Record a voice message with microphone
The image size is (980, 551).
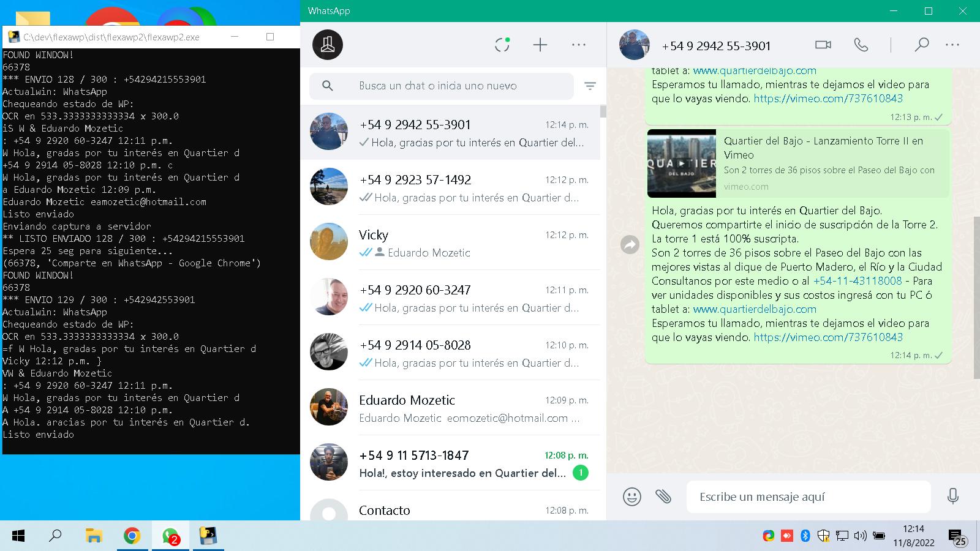953,496
